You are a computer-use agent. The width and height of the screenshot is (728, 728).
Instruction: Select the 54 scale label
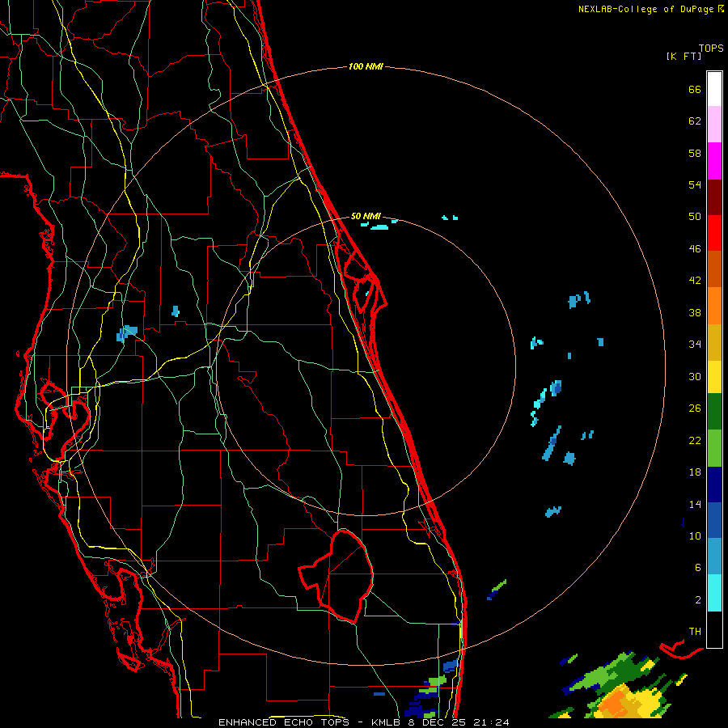pyautogui.click(x=695, y=184)
